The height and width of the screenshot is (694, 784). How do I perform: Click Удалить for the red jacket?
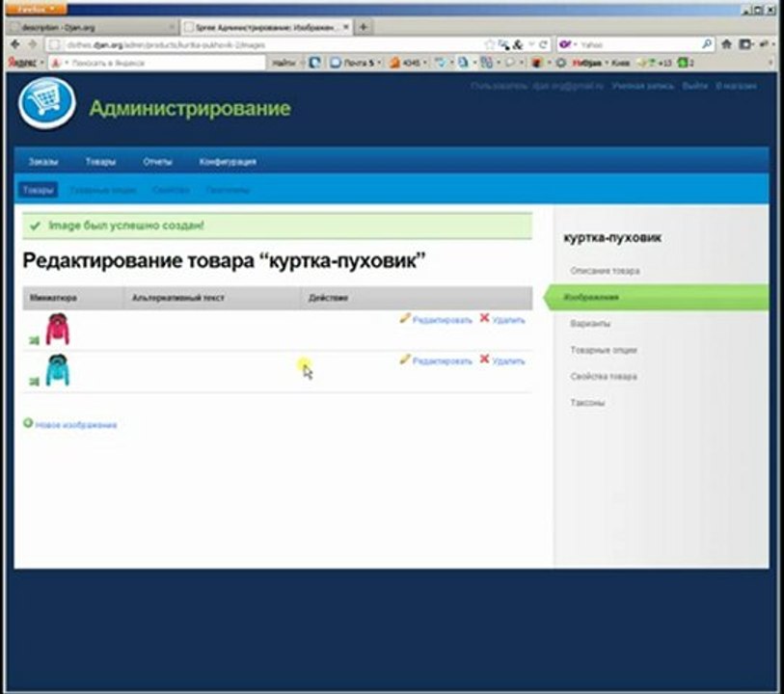pos(508,320)
